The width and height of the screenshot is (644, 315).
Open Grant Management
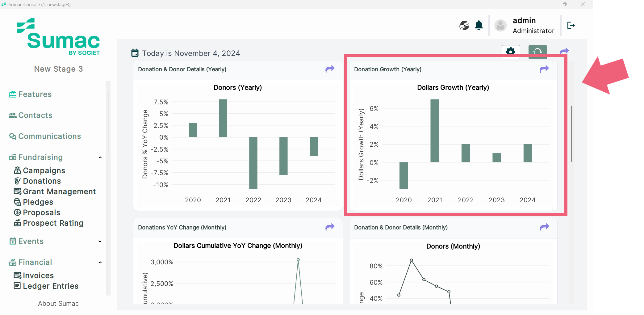[55, 191]
